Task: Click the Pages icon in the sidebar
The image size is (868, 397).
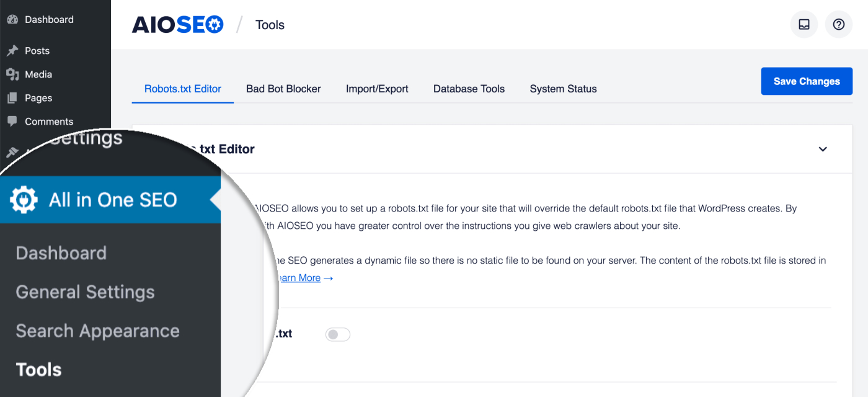Action: pyautogui.click(x=12, y=97)
